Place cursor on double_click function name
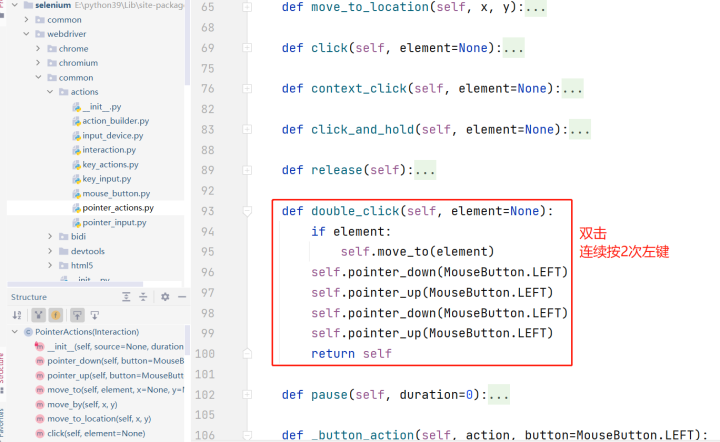The image size is (720, 442). [x=355, y=211]
